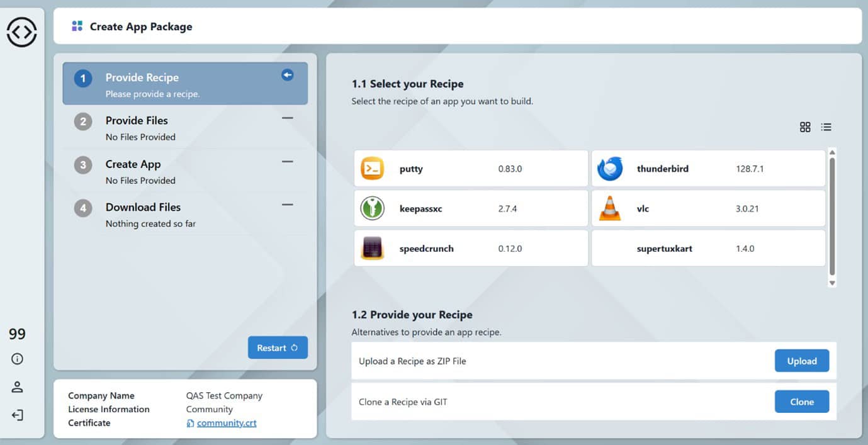Click the speedcrunch calculator icon
The image size is (868, 445).
372,248
